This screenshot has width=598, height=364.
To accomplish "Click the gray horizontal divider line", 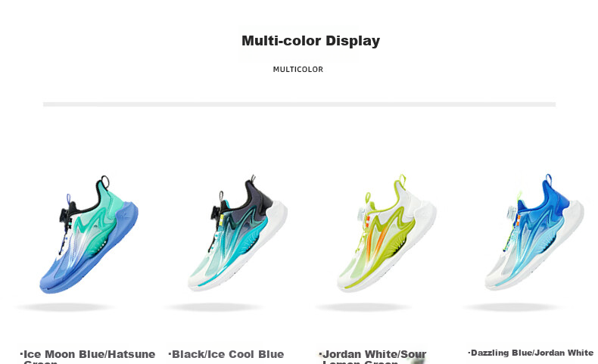I will [299, 104].
